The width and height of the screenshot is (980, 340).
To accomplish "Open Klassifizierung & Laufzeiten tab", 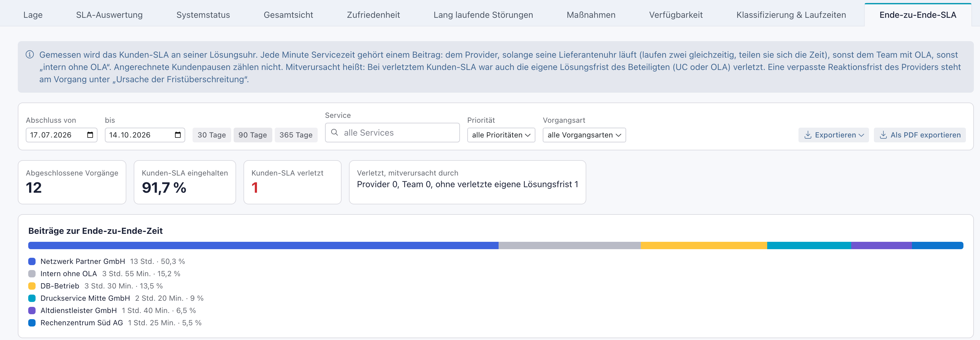I will tap(791, 14).
